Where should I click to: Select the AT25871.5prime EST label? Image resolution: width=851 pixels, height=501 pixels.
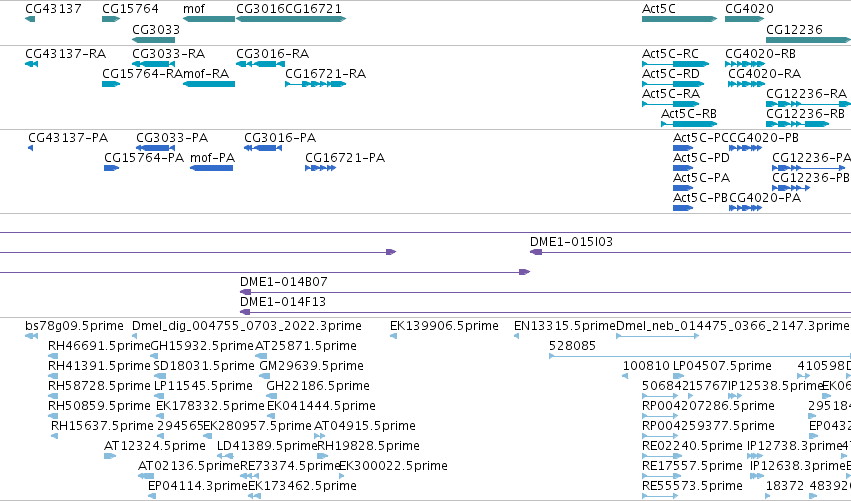[306, 346]
